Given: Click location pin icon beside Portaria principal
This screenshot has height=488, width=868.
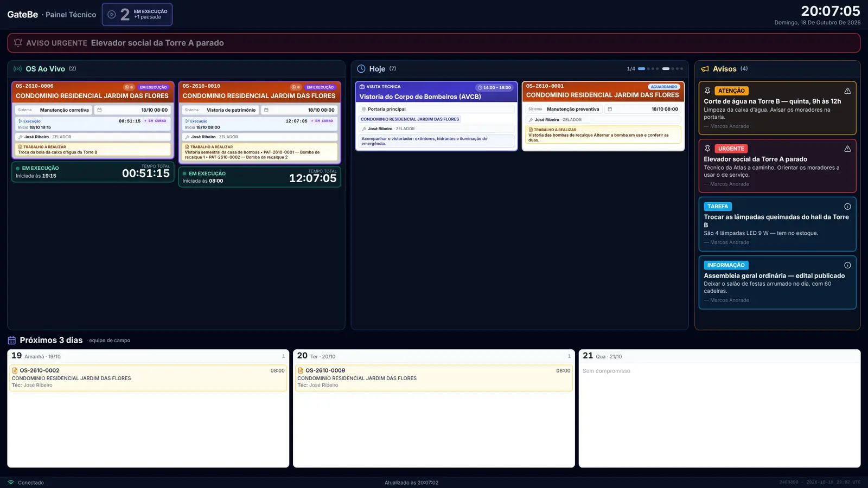Looking at the screenshot, I should tap(364, 109).
